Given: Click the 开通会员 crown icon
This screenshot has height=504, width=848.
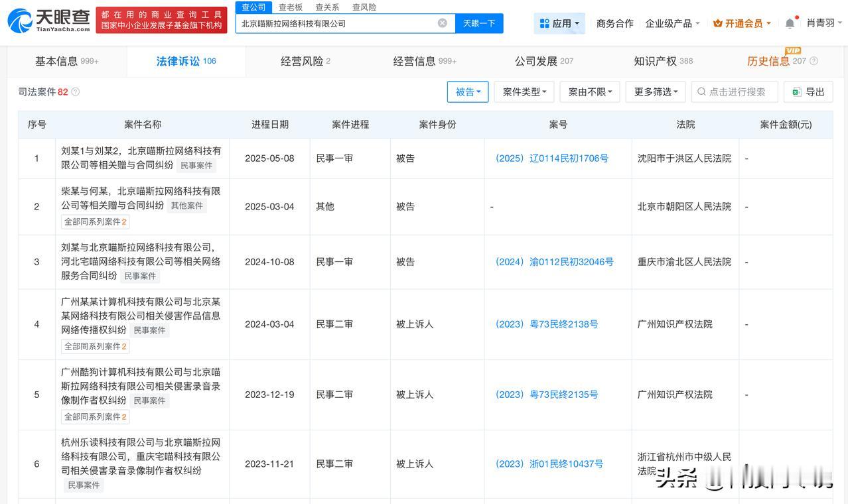Looking at the screenshot, I should click(717, 23).
